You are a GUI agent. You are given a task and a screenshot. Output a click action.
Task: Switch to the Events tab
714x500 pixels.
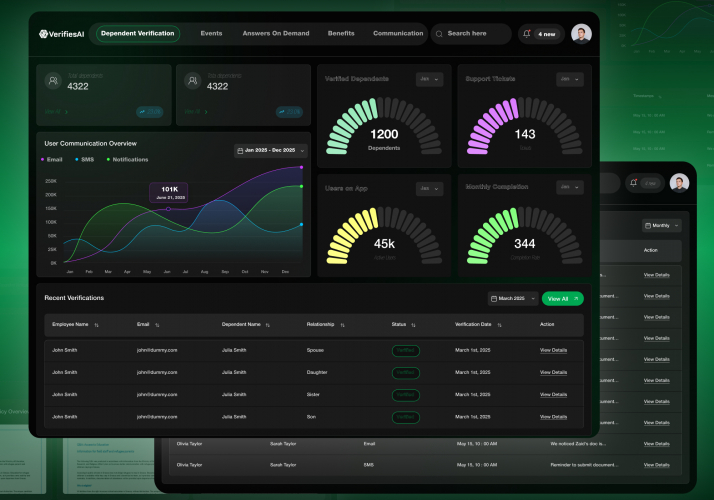coord(211,33)
